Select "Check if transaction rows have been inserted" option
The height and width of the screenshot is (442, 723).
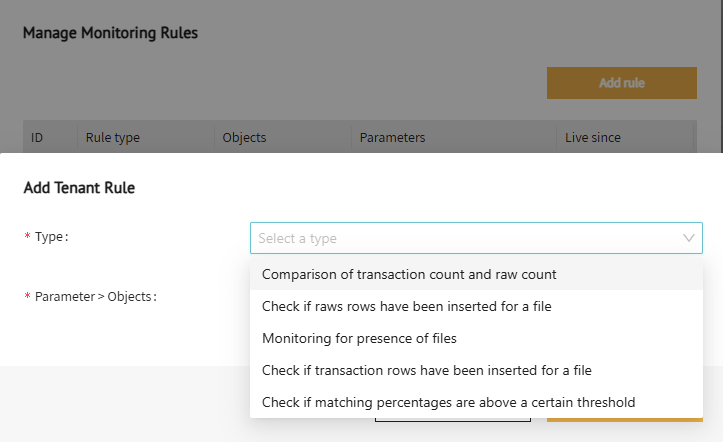click(x=426, y=370)
